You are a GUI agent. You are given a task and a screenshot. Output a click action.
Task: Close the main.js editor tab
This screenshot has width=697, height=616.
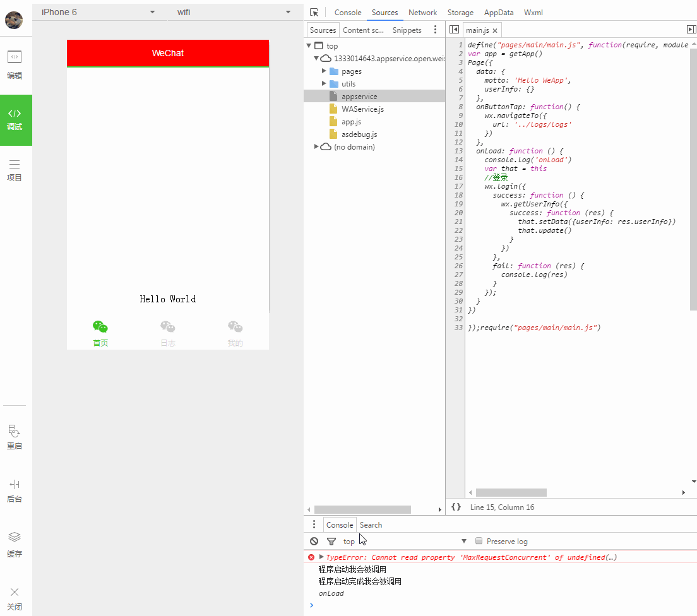click(495, 30)
